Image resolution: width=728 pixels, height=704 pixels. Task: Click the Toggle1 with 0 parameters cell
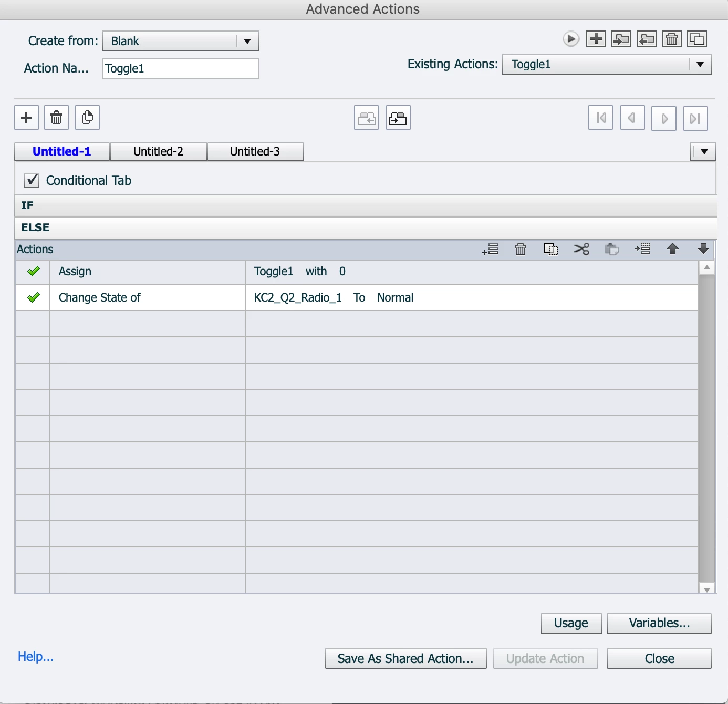coord(472,272)
